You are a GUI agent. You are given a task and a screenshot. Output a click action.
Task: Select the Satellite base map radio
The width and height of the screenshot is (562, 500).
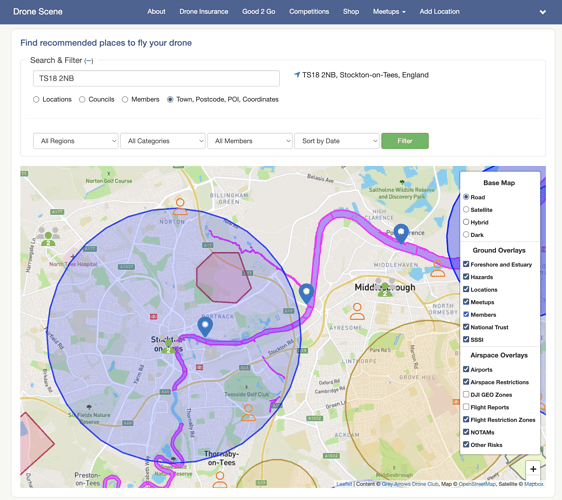(466, 209)
